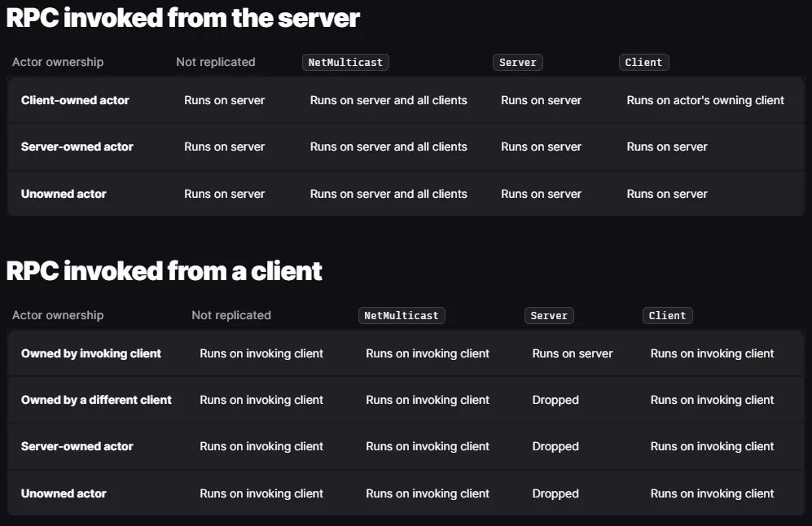
Task: Click the Client tag in the second table header
Action: point(668,315)
